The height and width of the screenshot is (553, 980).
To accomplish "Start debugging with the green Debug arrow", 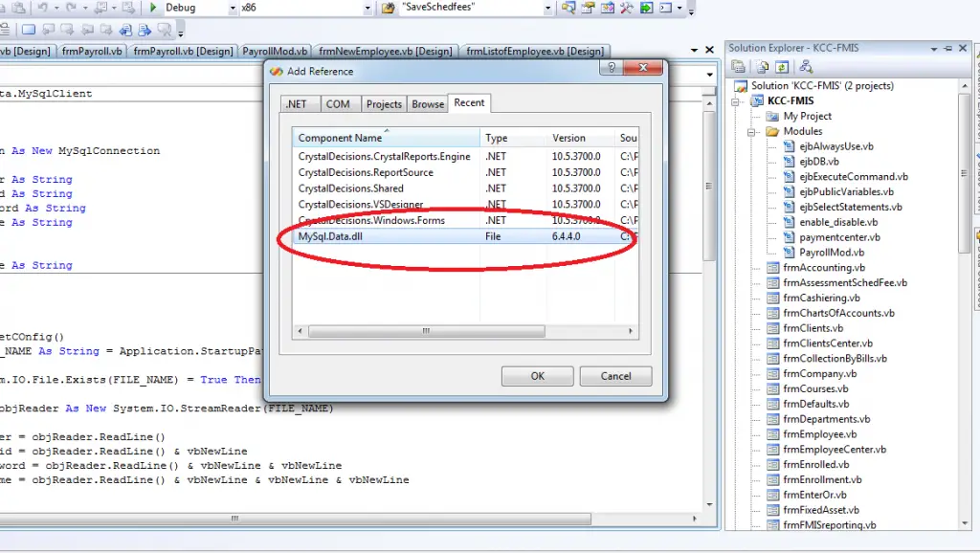I will 154,8.
